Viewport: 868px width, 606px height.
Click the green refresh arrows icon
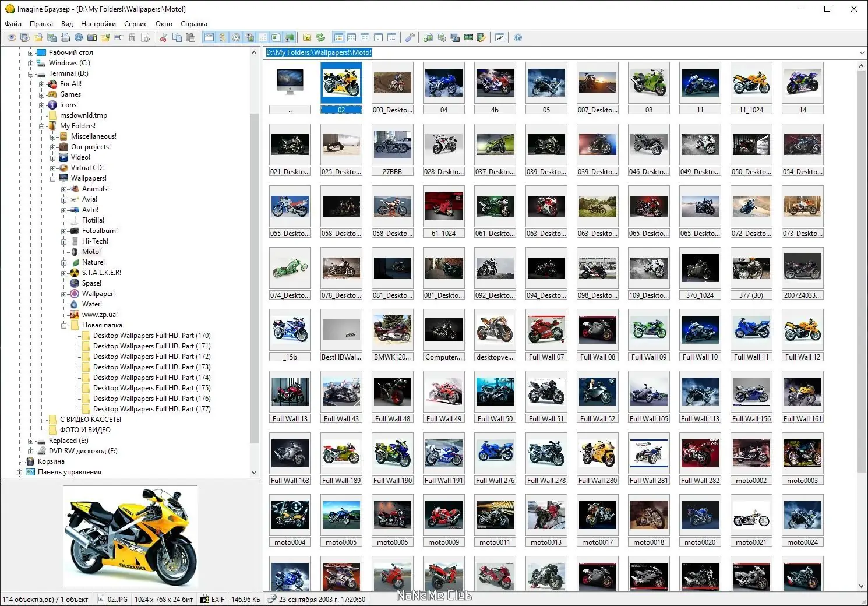(x=320, y=37)
